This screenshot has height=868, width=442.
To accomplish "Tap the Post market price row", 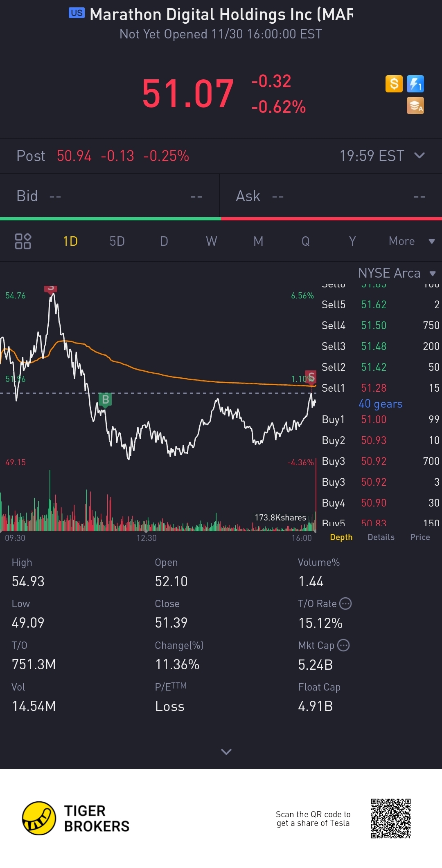I will coord(221,156).
